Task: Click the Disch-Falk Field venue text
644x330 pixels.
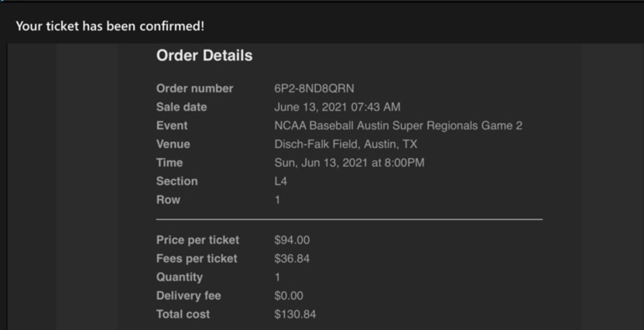Action: (345, 144)
